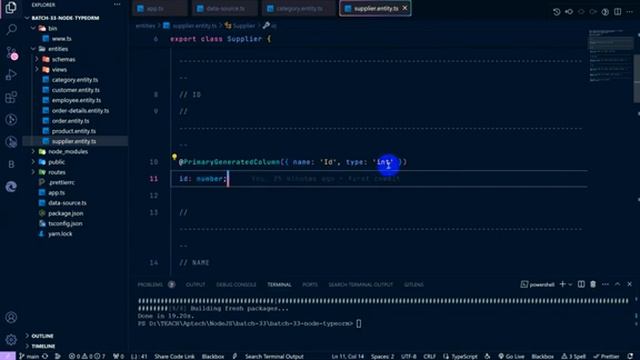Close the supplier.entity.ts tab
Screen dimensions: 640x360
[405, 8]
